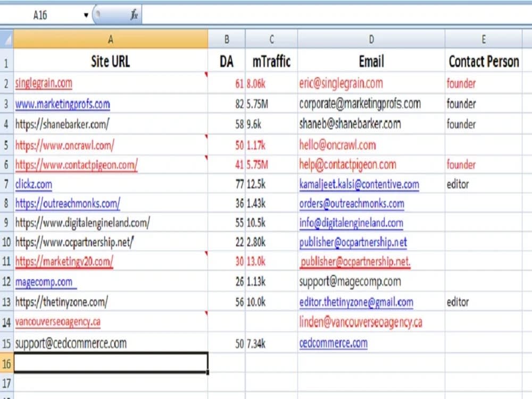
Task: Select row 16 header
Action: (x=7, y=363)
